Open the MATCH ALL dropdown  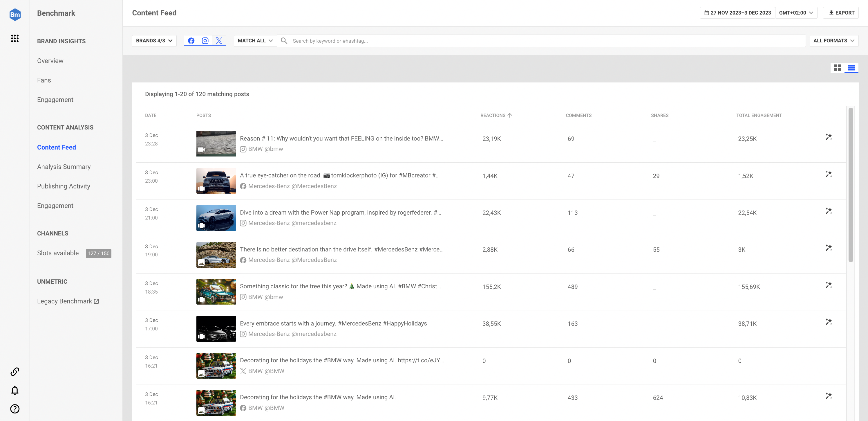(x=255, y=41)
